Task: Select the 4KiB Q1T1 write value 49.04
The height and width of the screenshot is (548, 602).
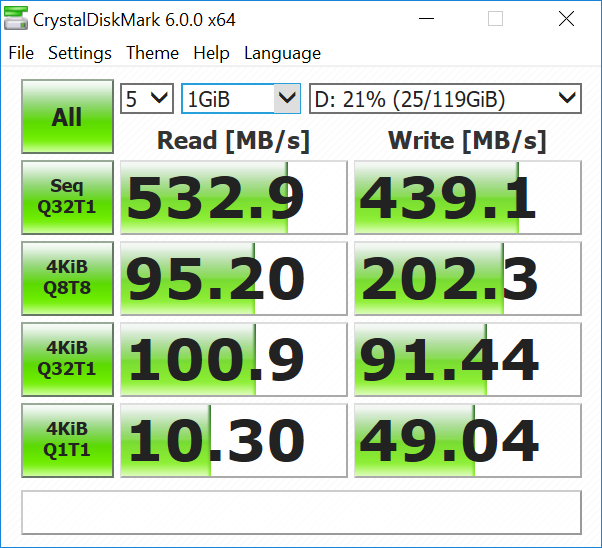Action: [468, 440]
